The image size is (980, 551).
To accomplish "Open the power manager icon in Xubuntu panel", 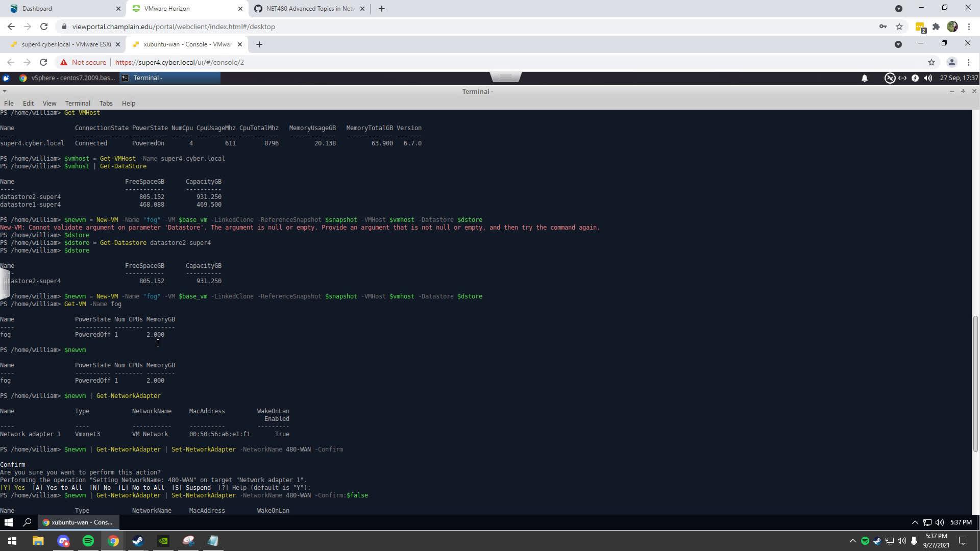I will [915, 78].
